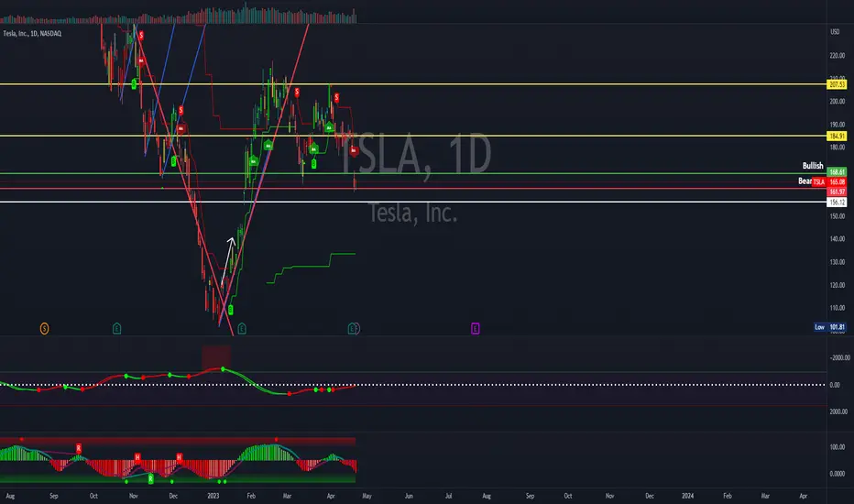The height and width of the screenshot is (504, 854).
Task: Click the 2023 label on the time axis
Action: tap(213, 496)
